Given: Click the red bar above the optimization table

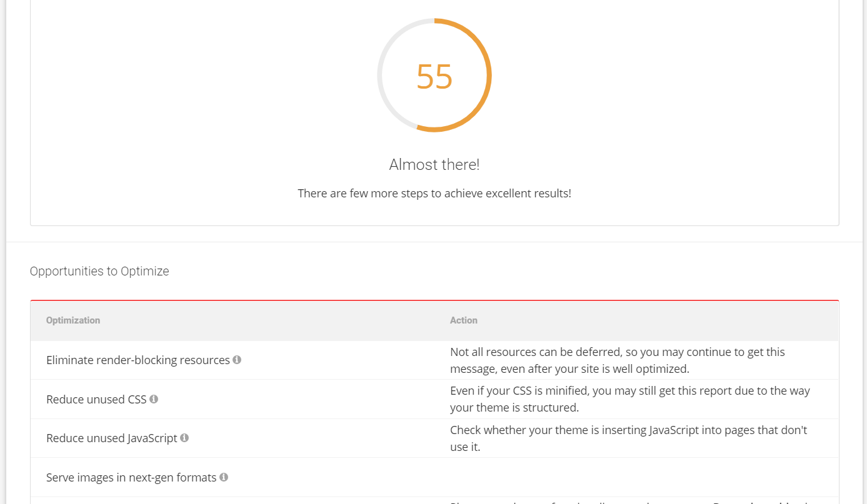Looking at the screenshot, I should click(x=434, y=300).
